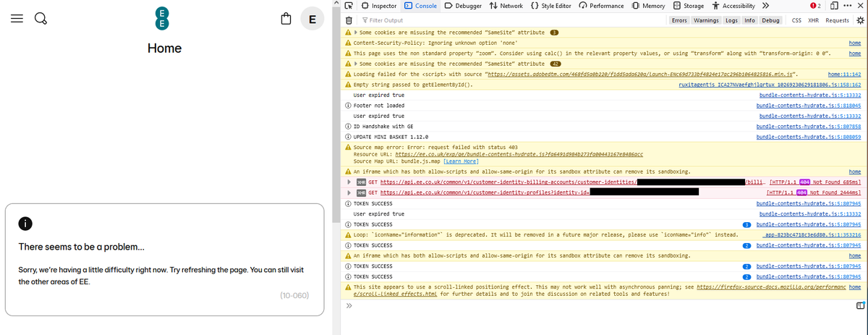Enable the CSS filter
The image size is (868, 335).
pos(796,20)
